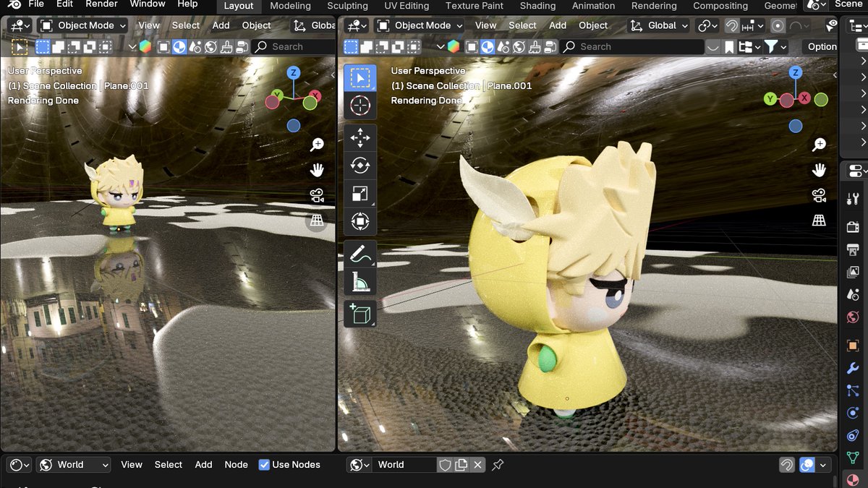Duplicate the World datablock with new-copy icon

click(x=461, y=465)
